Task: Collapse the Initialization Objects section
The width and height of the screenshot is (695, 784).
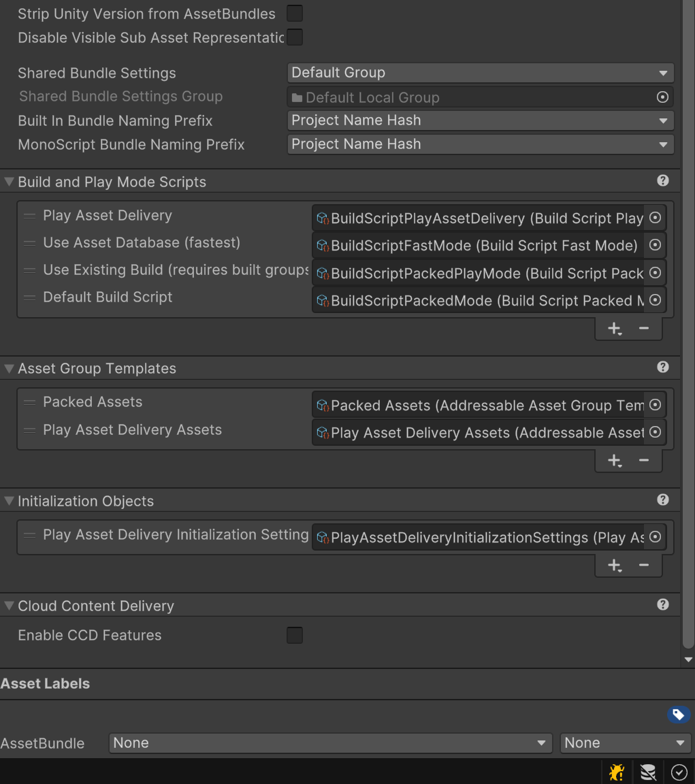Action: [8, 500]
